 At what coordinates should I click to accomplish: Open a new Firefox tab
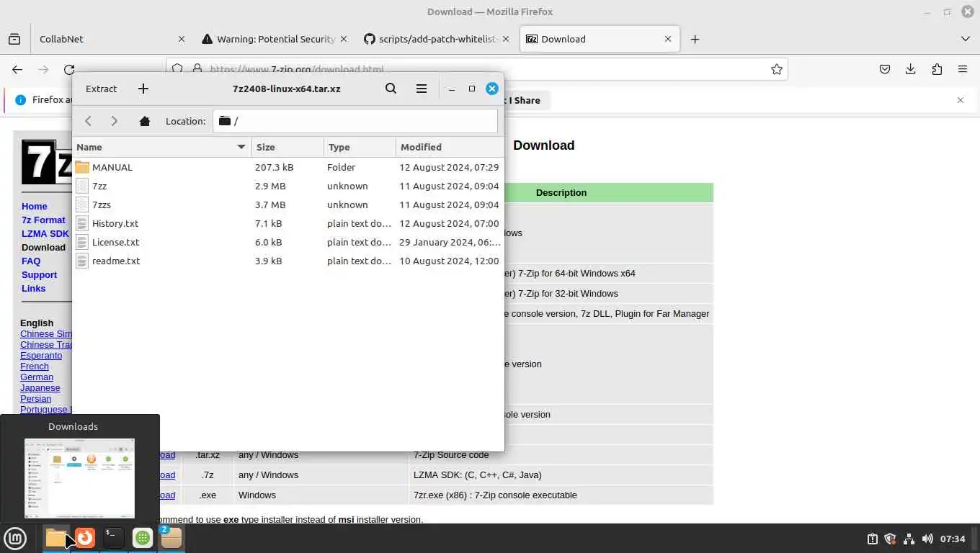[x=695, y=39]
